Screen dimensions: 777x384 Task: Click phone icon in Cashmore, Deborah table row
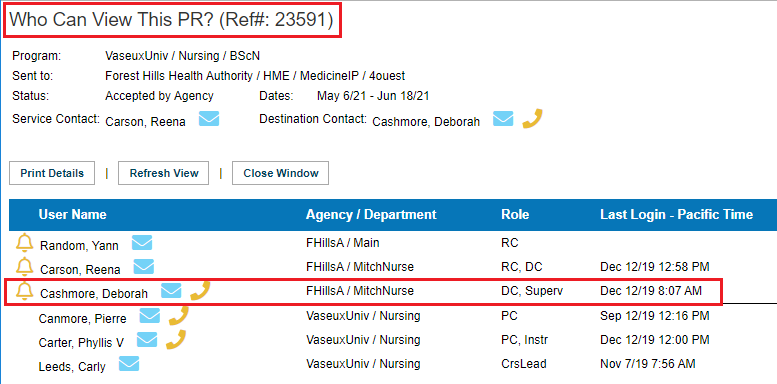(x=201, y=290)
